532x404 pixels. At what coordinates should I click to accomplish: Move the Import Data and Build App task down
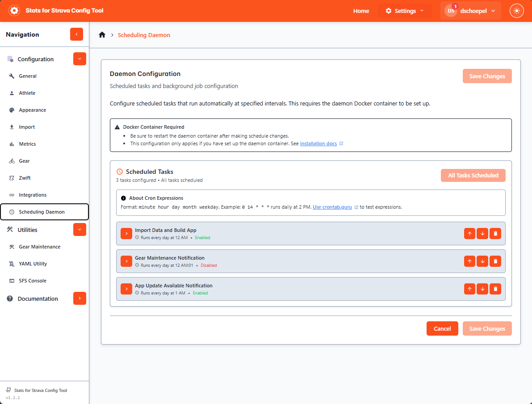[x=482, y=233]
